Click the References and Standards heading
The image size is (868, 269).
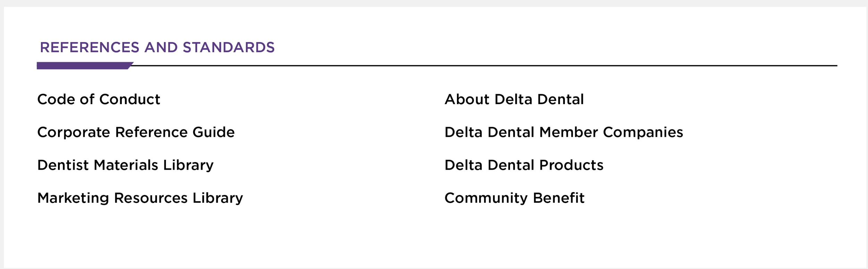(157, 47)
